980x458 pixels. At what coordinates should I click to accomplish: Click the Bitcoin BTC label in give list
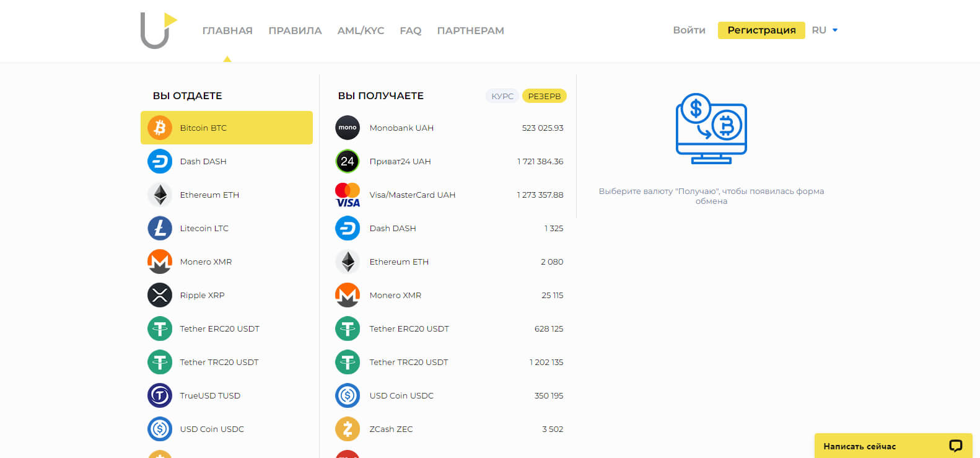203,128
